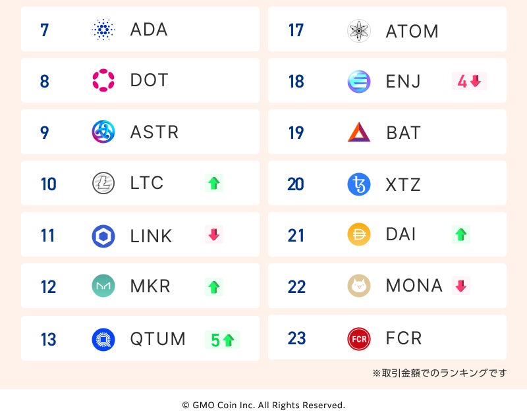Click the 4 down rank badge on ENJ
The image size is (527, 420).
click(469, 81)
